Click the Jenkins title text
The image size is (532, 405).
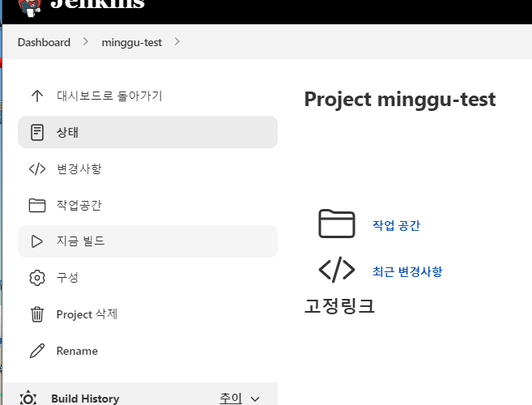98,4
